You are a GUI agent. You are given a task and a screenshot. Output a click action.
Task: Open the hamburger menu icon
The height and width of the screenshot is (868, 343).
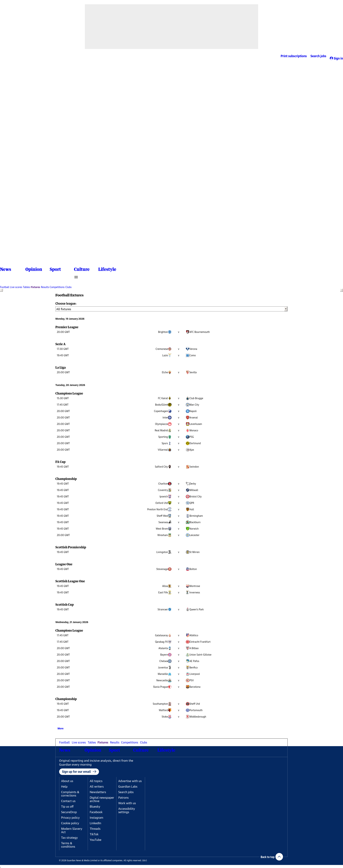(76, 277)
